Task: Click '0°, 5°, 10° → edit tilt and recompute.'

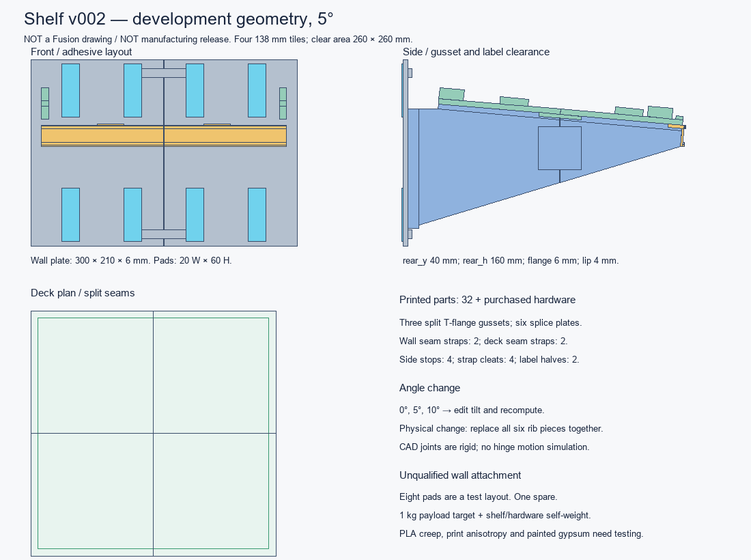Action: [472, 410]
